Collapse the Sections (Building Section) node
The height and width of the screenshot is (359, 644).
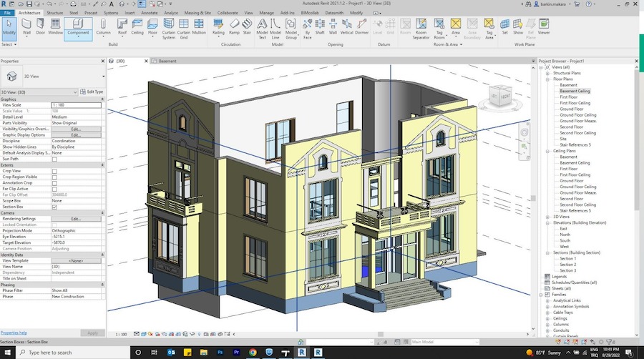(x=547, y=252)
